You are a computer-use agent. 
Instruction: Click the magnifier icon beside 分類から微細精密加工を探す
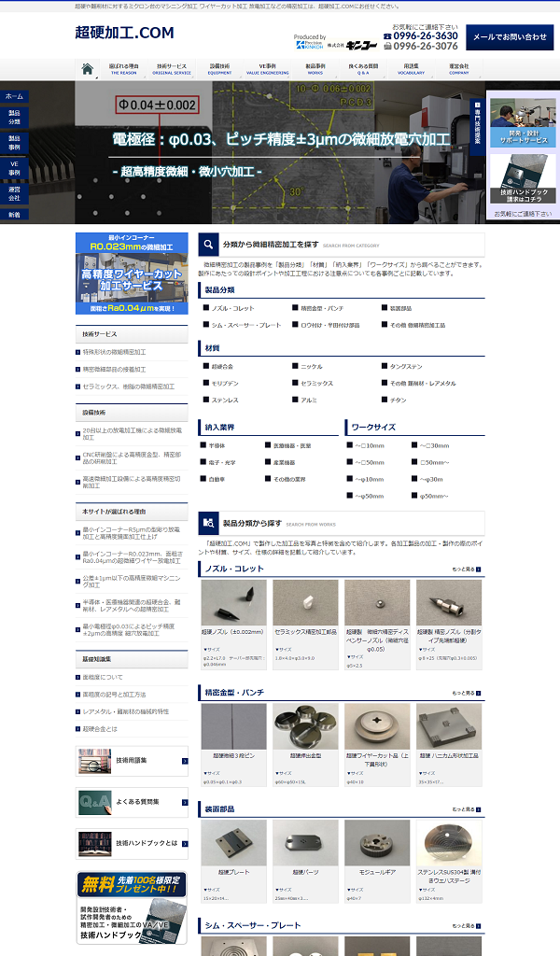(208, 245)
